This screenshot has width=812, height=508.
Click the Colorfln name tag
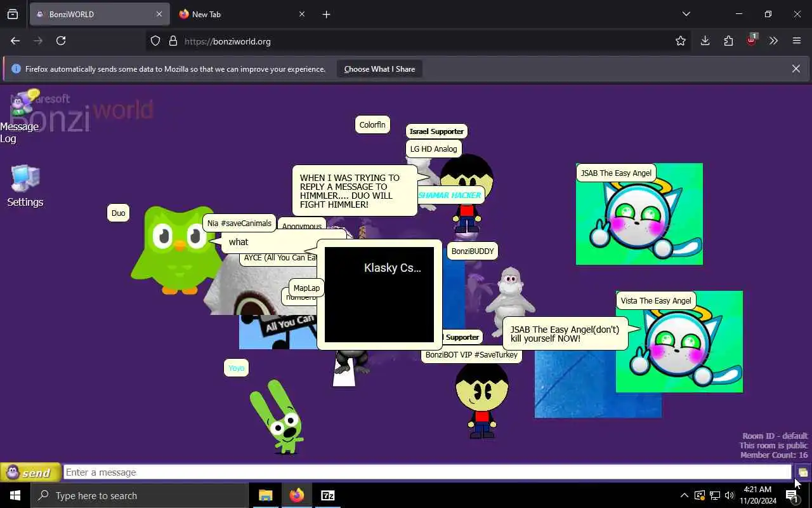[372, 124]
